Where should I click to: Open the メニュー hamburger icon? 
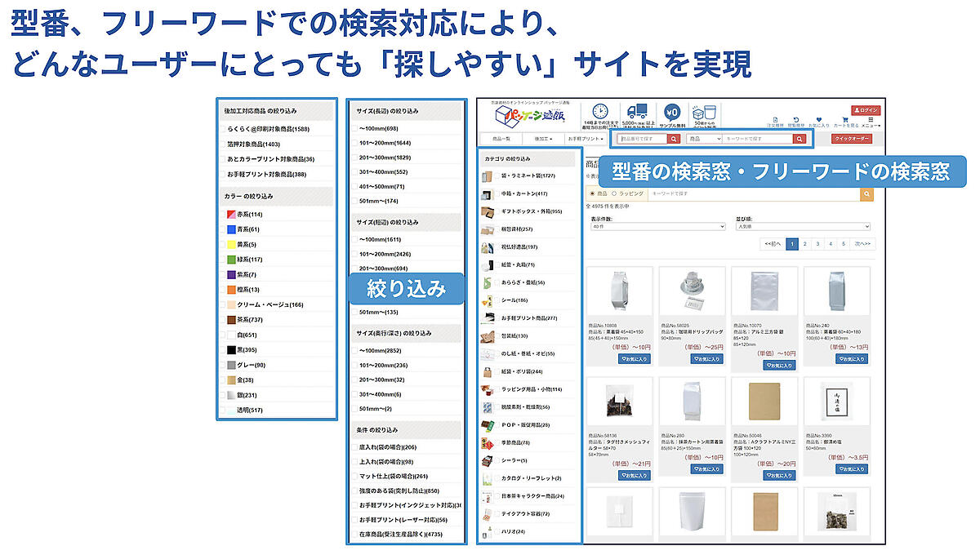[871, 121]
